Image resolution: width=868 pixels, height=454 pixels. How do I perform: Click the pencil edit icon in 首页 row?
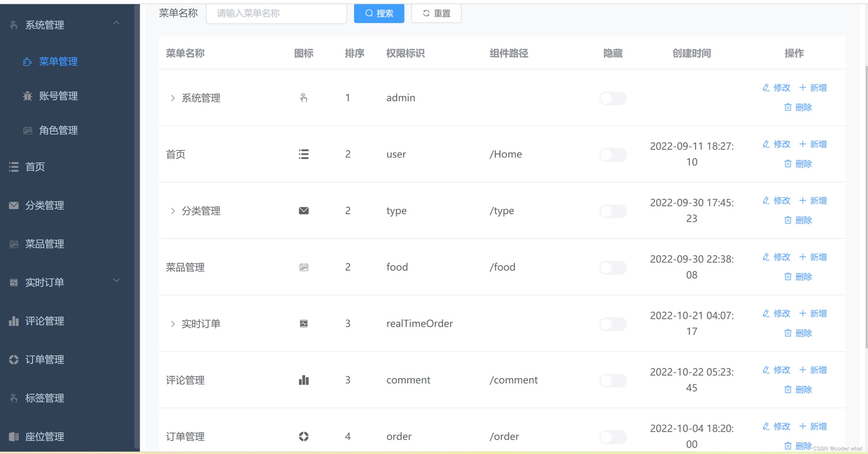[x=766, y=144]
